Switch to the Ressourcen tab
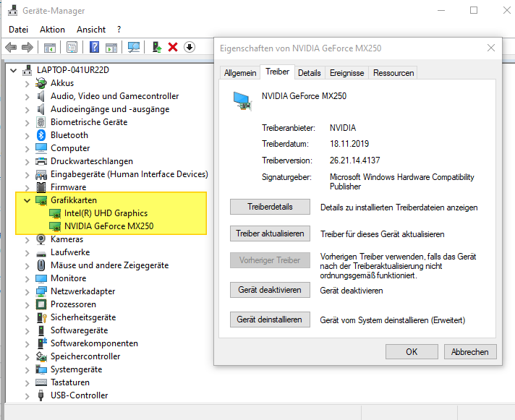Screen dimensions: 515x420 393,73
